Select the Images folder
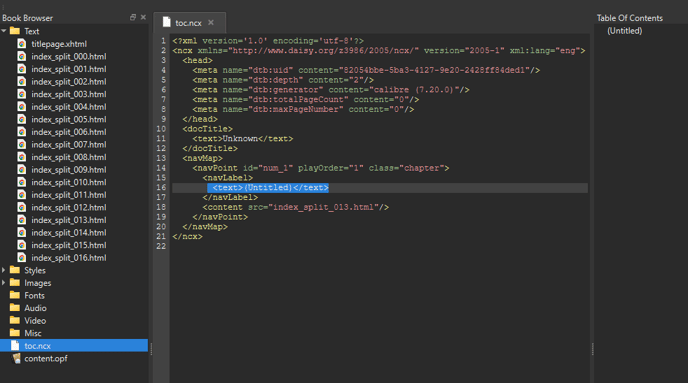Screen dimensions: 688x383 37,283
